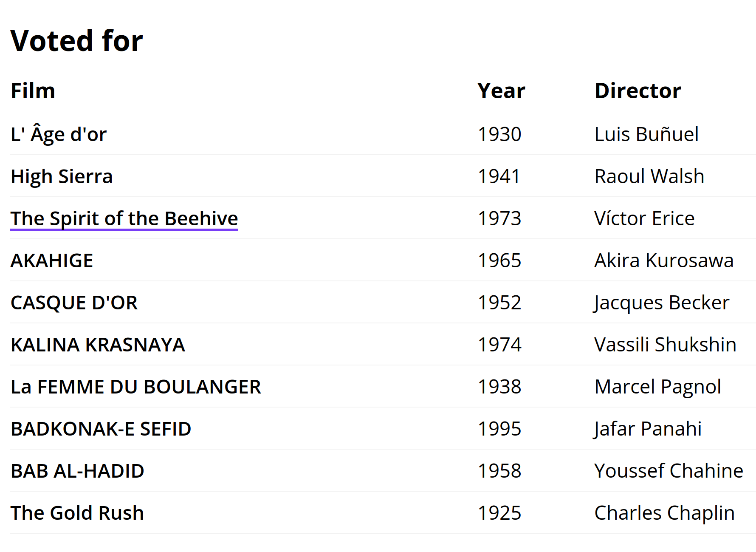The image size is (756, 552).
Task: Select the year 1995 cell
Action: [x=499, y=429]
